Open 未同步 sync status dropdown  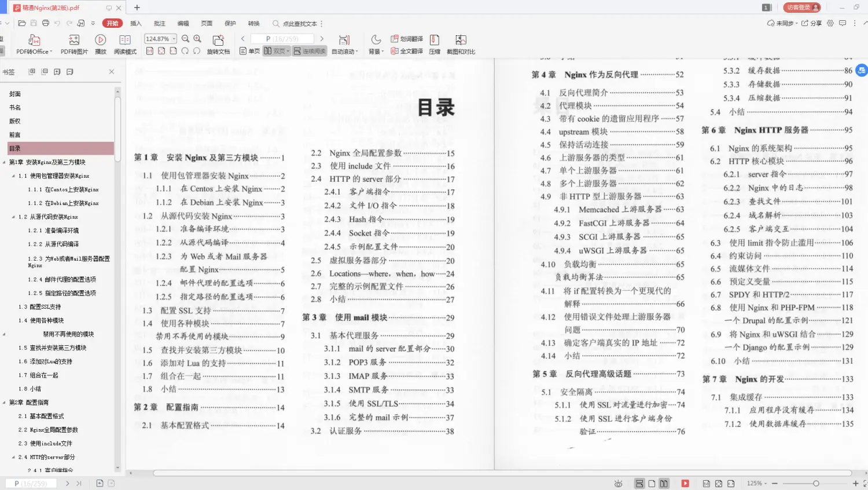coord(782,23)
